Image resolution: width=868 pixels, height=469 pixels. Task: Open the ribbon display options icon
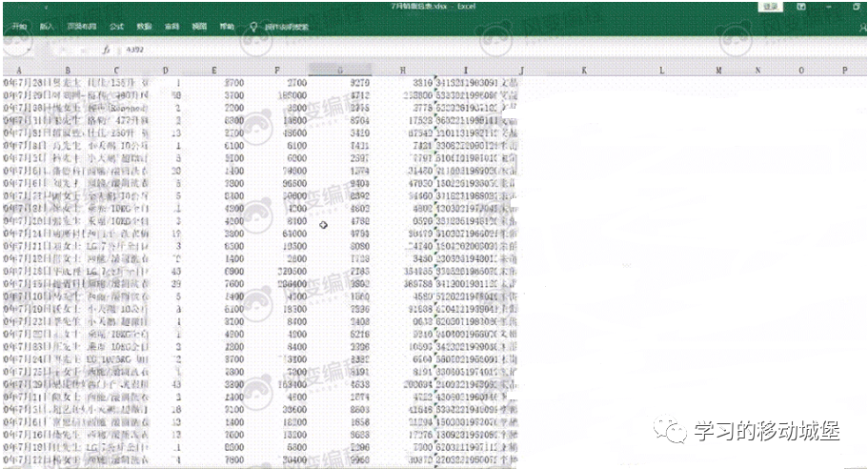pyautogui.click(x=801, y=7)
